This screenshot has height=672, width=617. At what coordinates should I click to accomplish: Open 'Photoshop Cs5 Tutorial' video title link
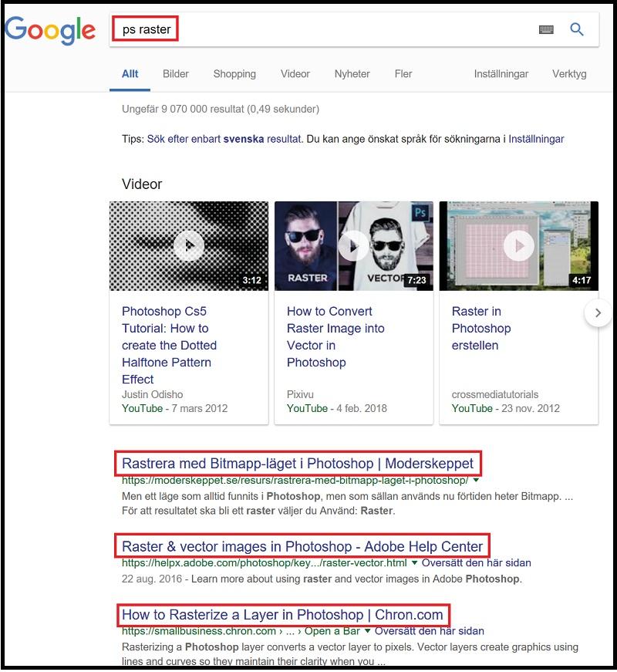169,345
